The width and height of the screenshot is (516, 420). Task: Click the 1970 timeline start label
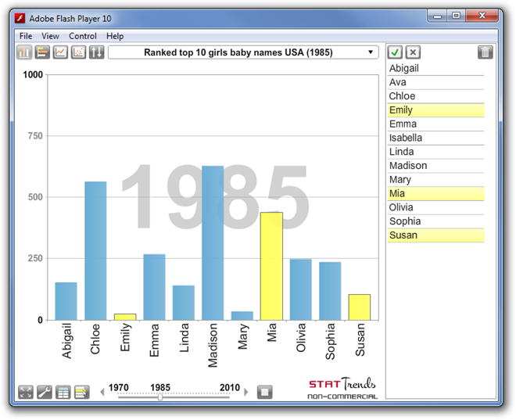(119, 387)
